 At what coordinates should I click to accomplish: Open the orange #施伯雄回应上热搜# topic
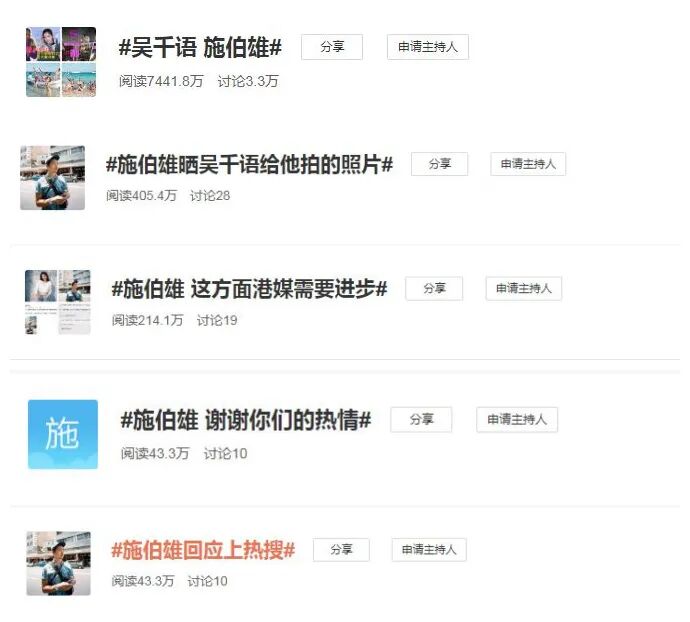pos(203,550)
